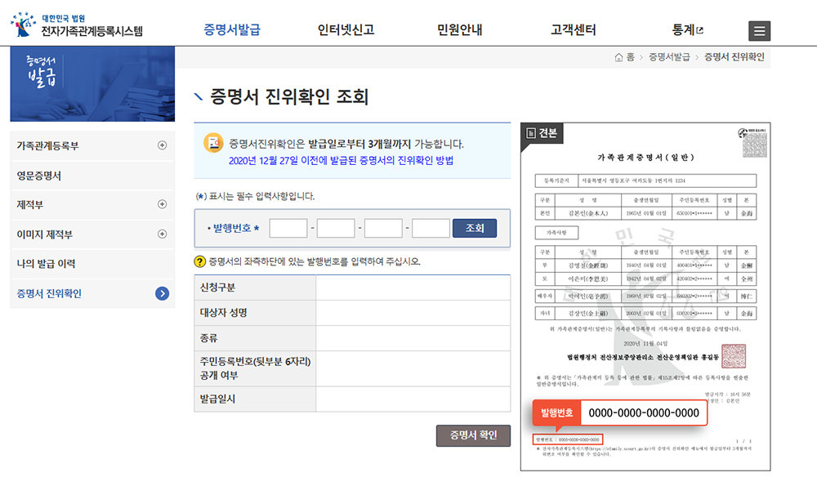Click the sample certificate image
This screenshot has width=817, height=504.
click(x=645, y=297)
